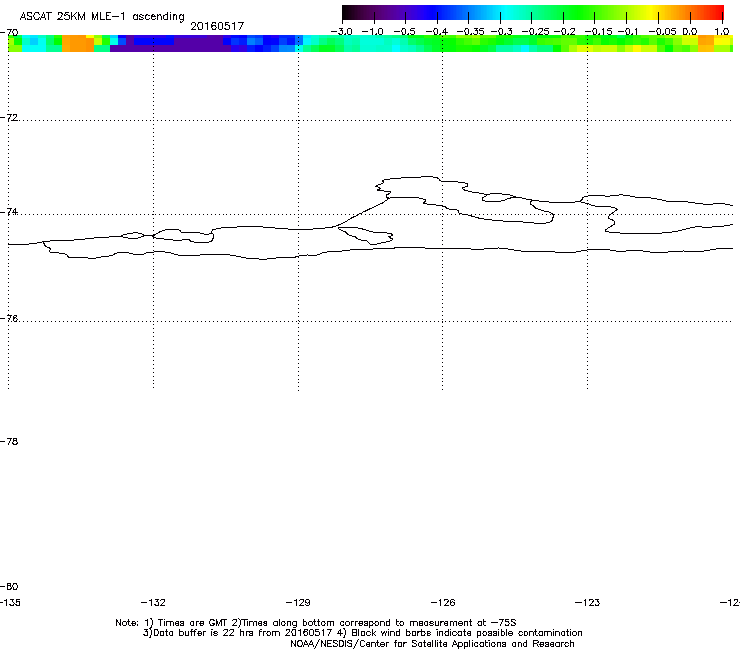Click the -0.35 label on the color scale
This screenshot has width=740, height=650.
pyautogui.click(x=470, y=32)
